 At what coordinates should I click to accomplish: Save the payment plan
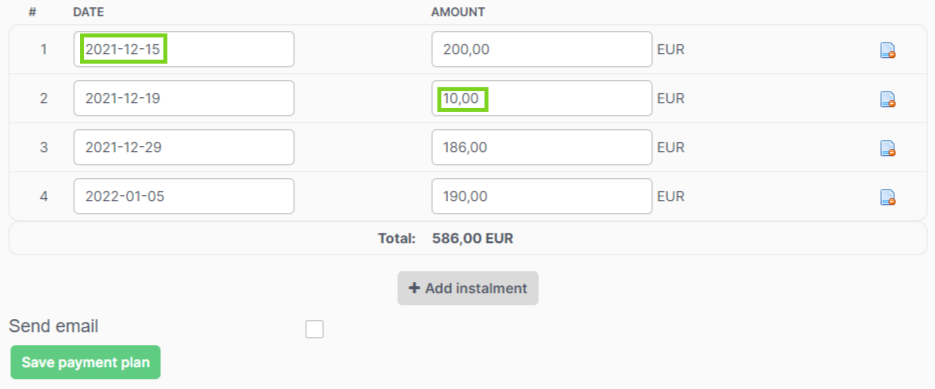(85, 362)
